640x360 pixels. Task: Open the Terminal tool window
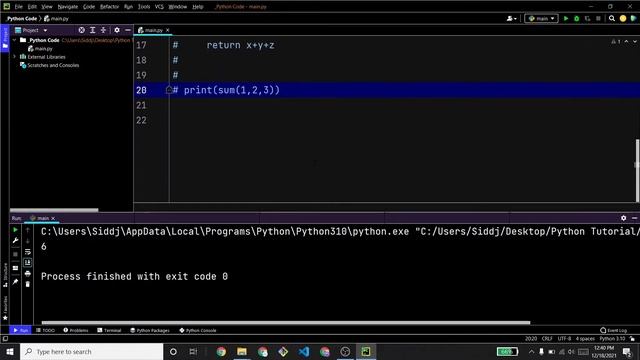tap(109, 330)
